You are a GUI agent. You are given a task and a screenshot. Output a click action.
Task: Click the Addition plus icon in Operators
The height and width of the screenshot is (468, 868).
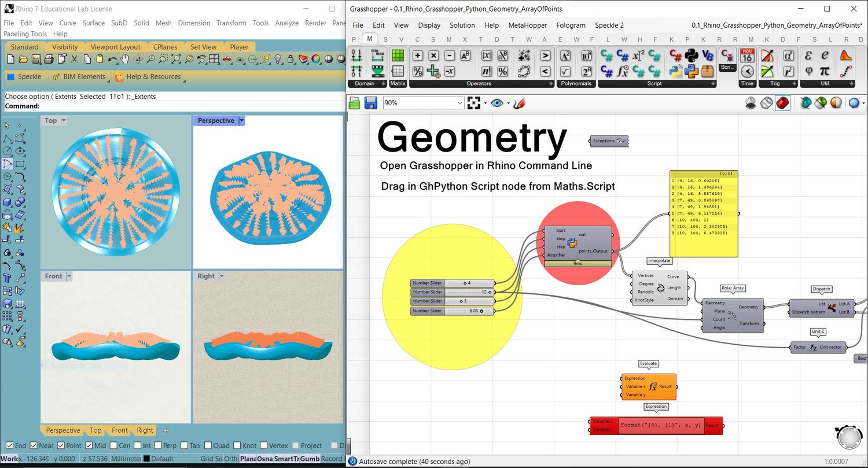click(x=417, y=55)
